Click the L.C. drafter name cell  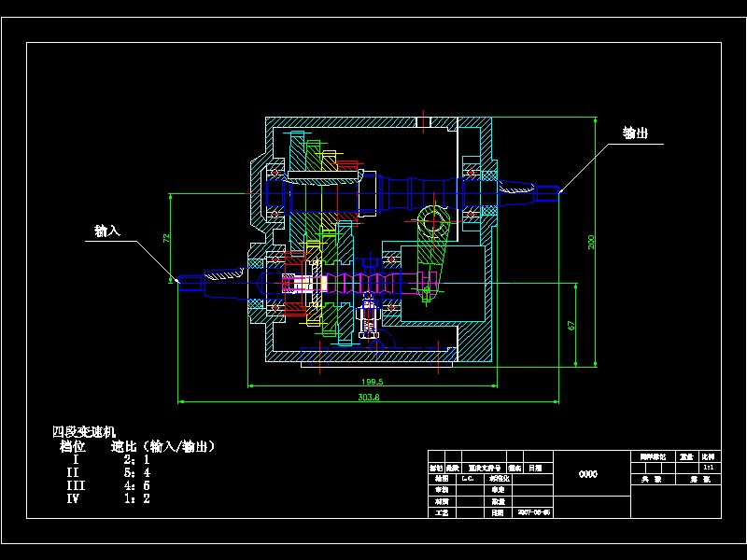(x=468, y=479)
